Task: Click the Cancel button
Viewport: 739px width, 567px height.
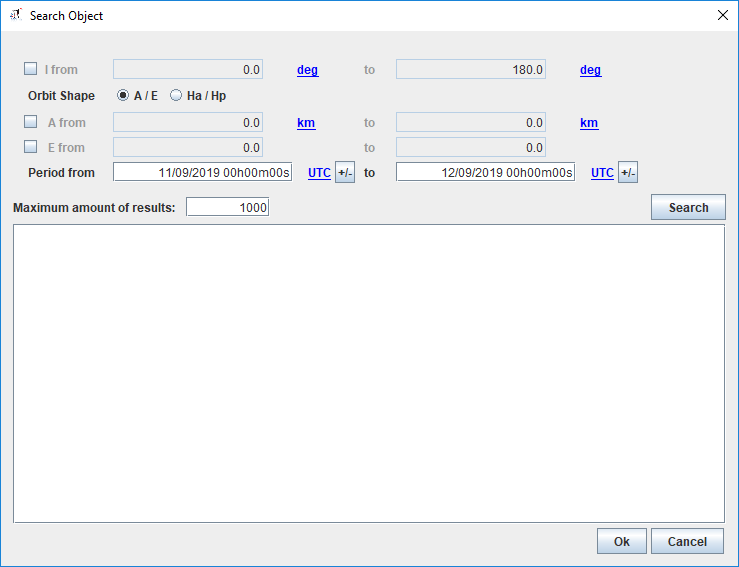Action: click(x=687, y=541)
